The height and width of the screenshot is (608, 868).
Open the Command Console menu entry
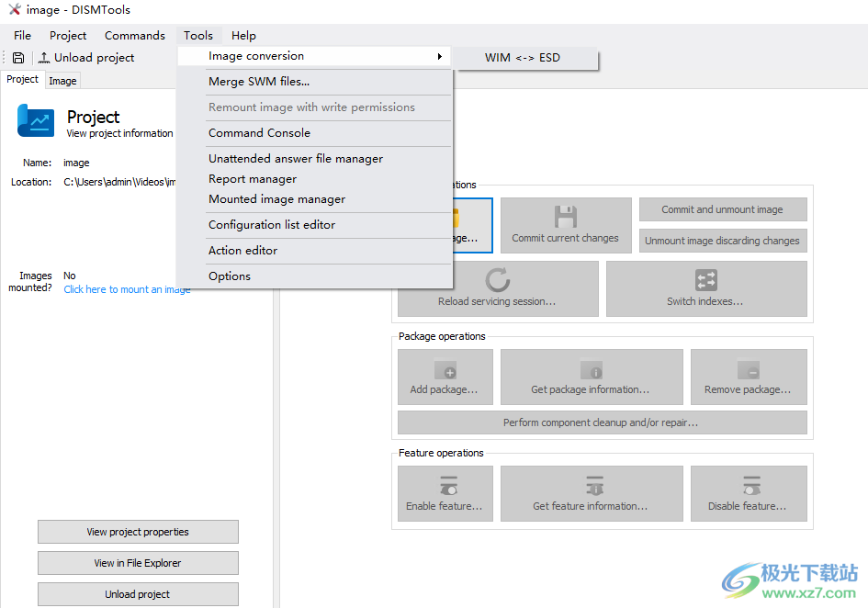point(259,133)
